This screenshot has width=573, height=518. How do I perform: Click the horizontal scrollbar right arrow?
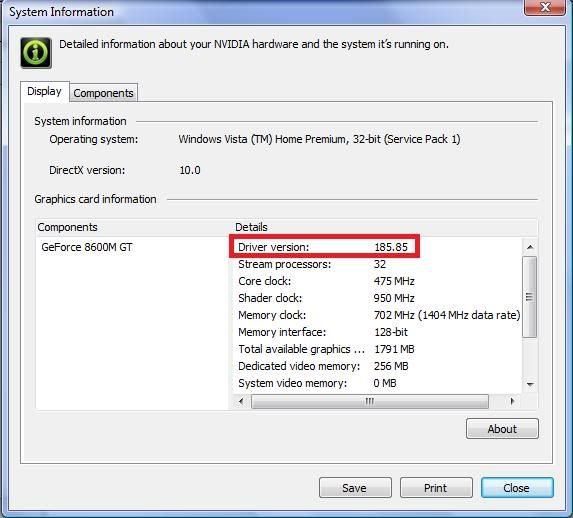tap(513, 401)
